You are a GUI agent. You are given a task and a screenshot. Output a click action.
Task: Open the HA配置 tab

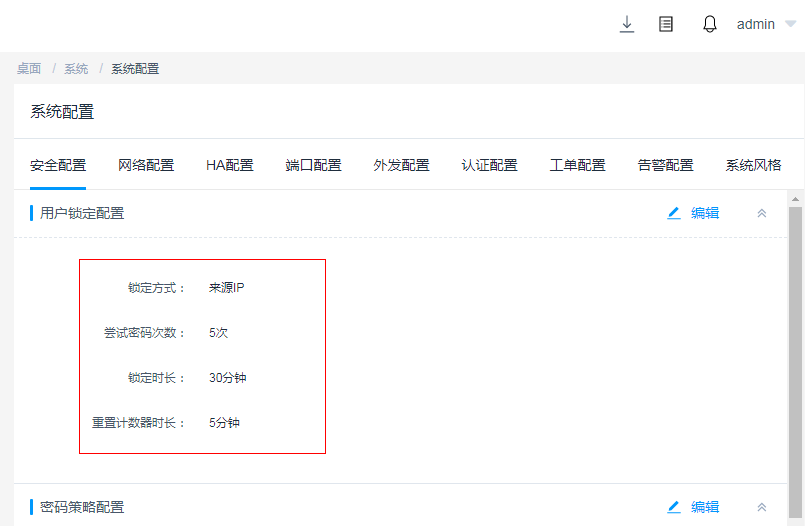point(229,165)
